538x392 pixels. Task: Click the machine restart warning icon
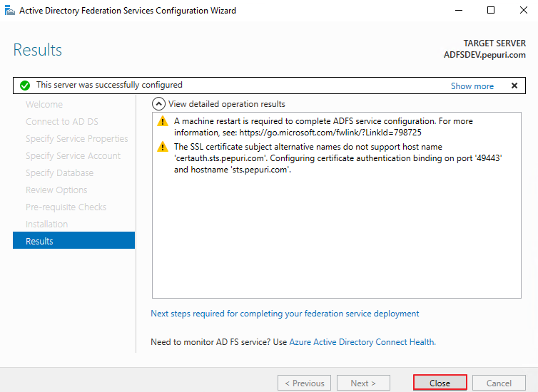(162, 121)
